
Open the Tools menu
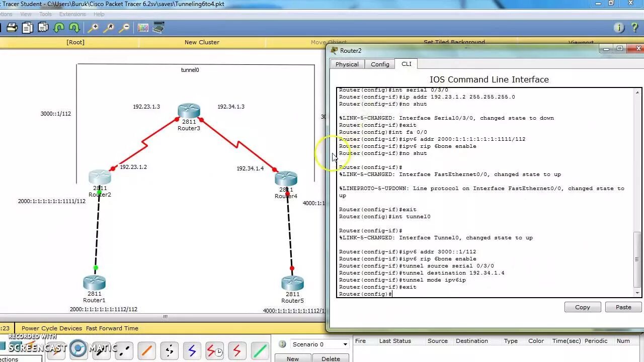point(45,14)
